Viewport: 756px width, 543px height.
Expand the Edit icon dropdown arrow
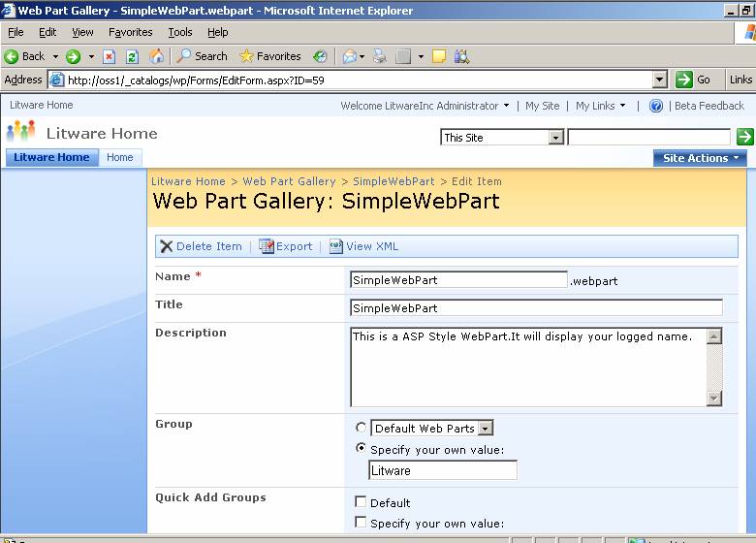pos(421,57)
